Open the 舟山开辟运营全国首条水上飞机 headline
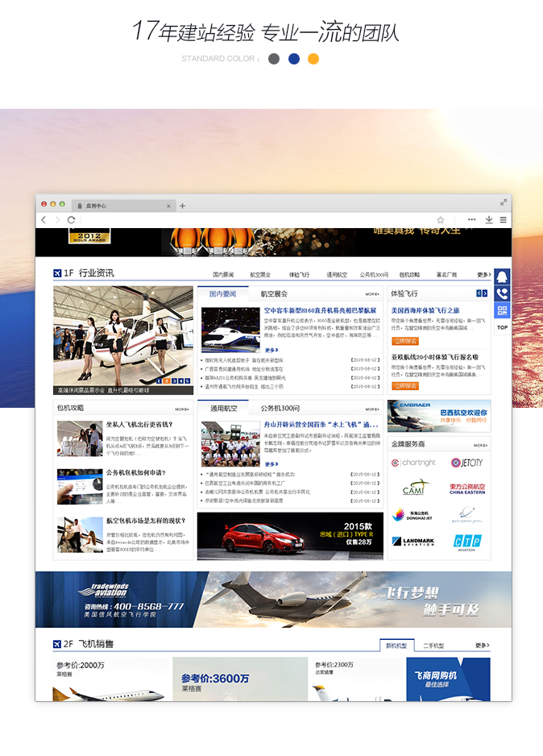The image size is (543, 756). point(321,425)
